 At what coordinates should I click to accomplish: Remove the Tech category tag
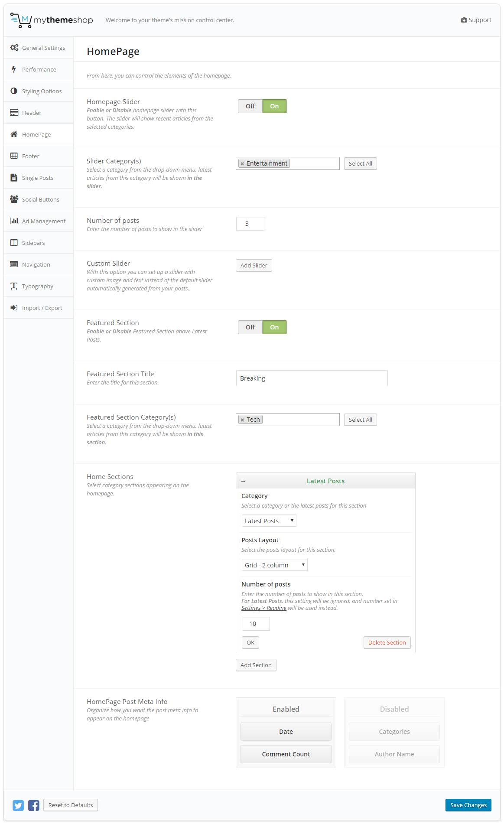pos(242,420)
